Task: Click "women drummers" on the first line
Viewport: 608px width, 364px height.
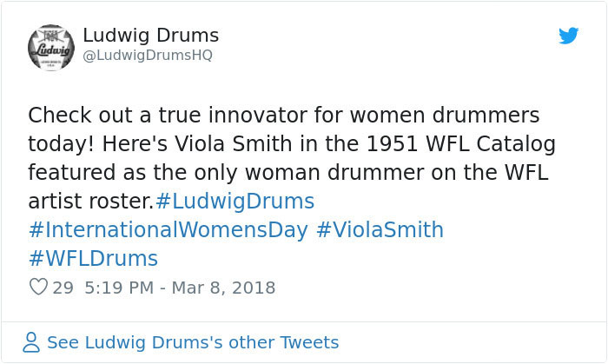Action: (454, 116)
